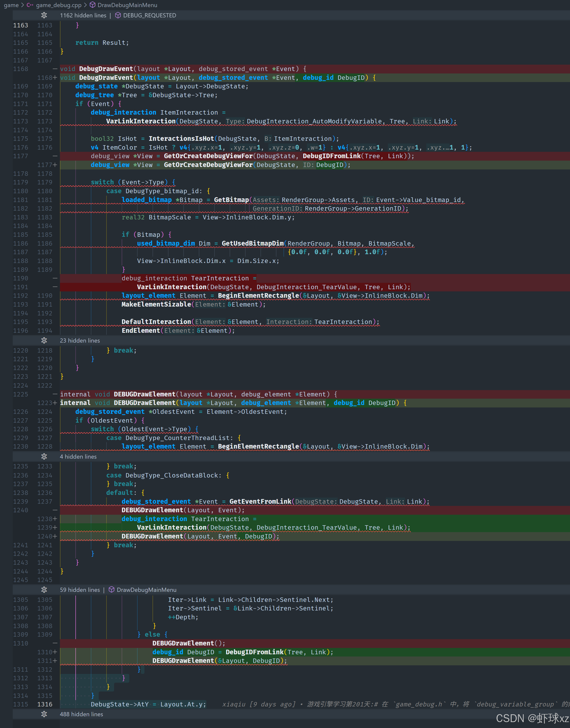Viewport: 570px width, 728px height.
Task: Expand the '488 hidden lines' region label
Action: pos(82,714)
